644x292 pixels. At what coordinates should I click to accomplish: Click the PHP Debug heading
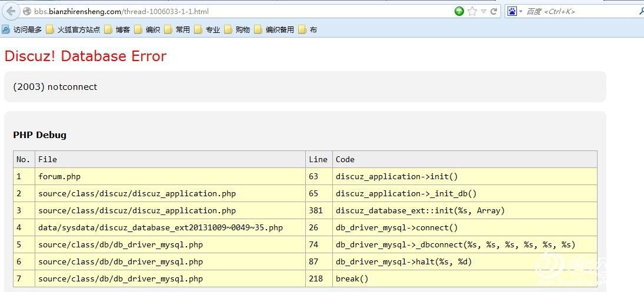[x=40, y=135]
